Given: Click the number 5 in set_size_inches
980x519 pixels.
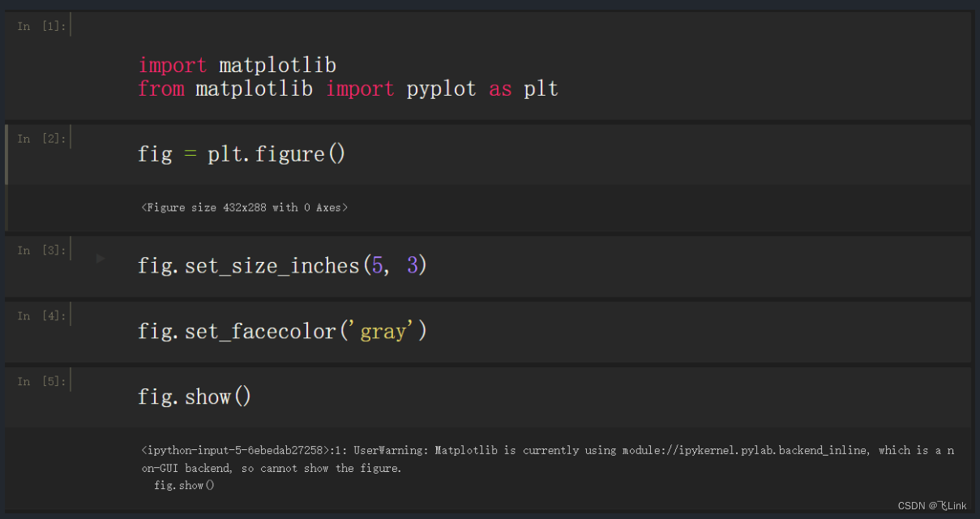Looking at the screenshot, I should [x=378, y=265].
